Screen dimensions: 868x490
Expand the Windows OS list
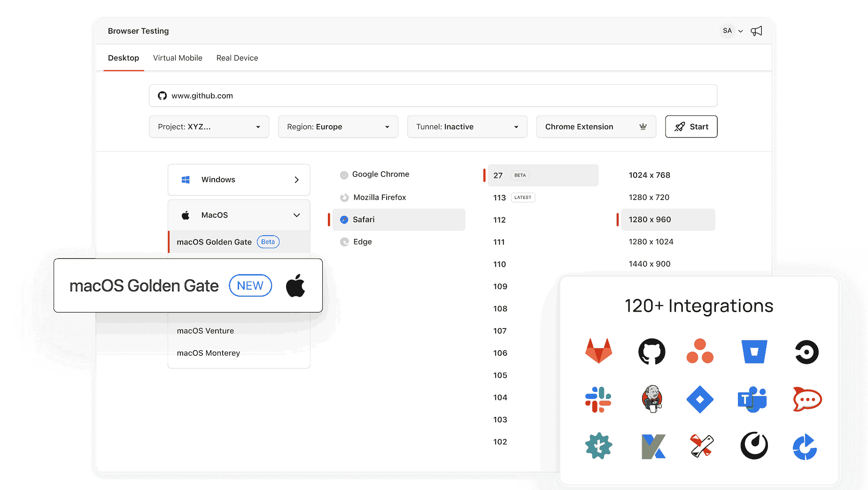[x=239, y=180]
